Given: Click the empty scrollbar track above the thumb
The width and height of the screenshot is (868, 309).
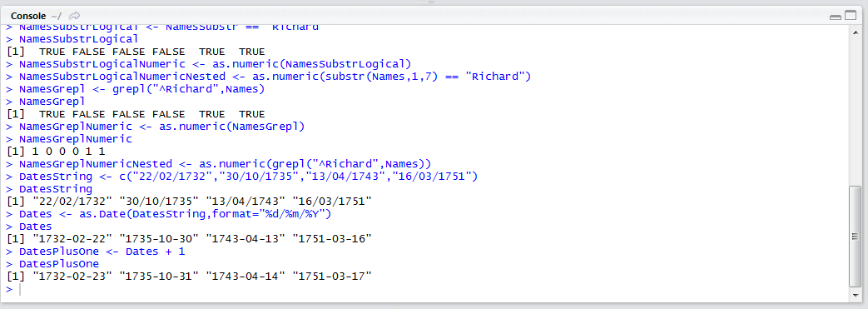Looking at the screenshot, I should point(856,112).
